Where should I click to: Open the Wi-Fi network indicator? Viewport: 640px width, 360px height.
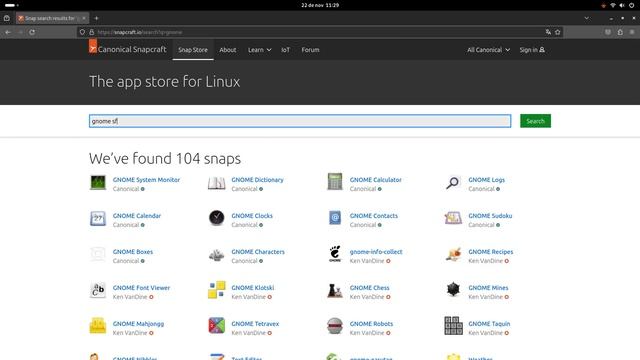pyautogui.click(x=613, y=5)
